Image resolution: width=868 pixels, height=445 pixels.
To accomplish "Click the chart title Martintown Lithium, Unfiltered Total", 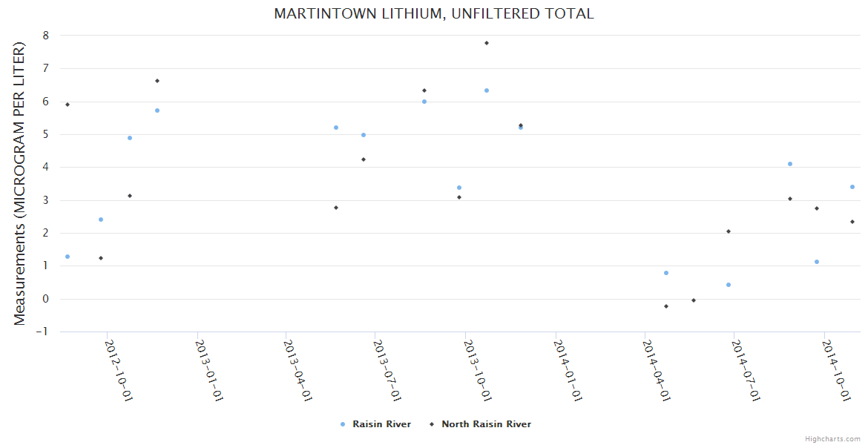I will click(x=433, y=14).
